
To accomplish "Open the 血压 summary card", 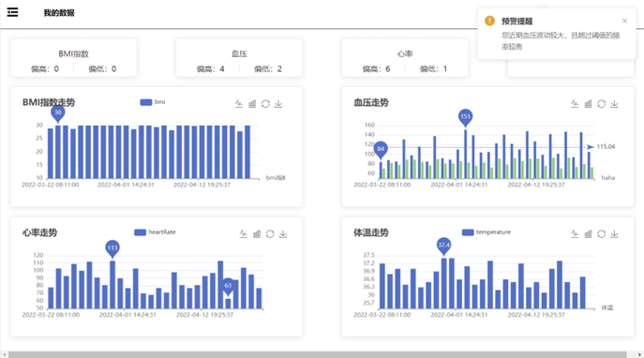I will [239, 58].
